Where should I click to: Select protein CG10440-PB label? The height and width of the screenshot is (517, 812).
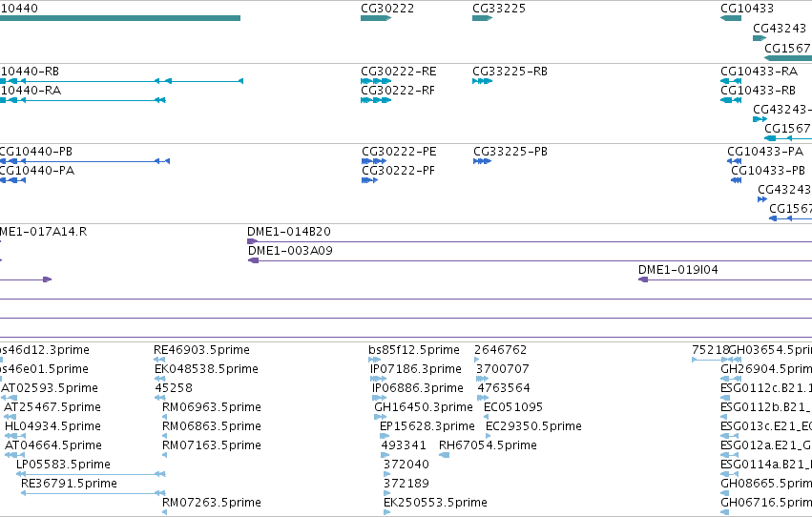pos(35,152)
